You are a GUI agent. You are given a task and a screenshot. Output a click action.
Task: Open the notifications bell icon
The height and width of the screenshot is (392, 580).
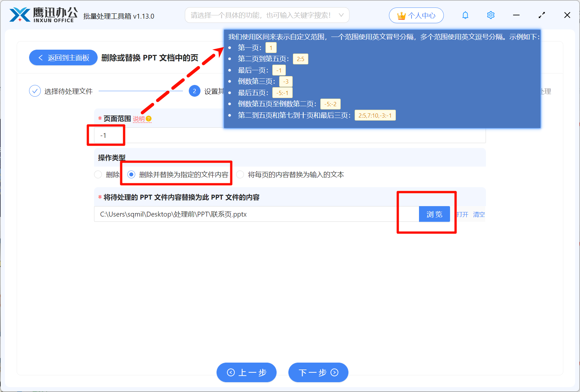coord(465,15)
